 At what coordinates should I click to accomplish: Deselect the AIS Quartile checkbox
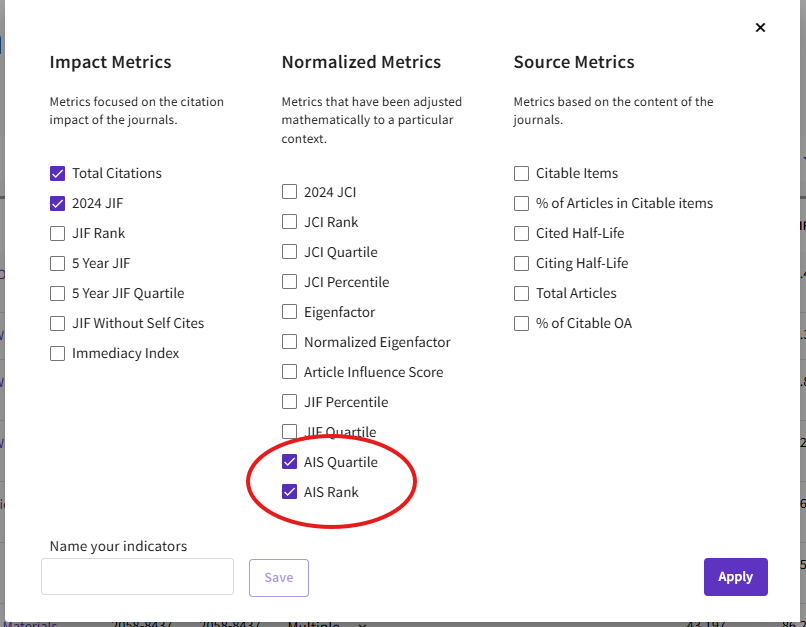[x=290, y=462]
